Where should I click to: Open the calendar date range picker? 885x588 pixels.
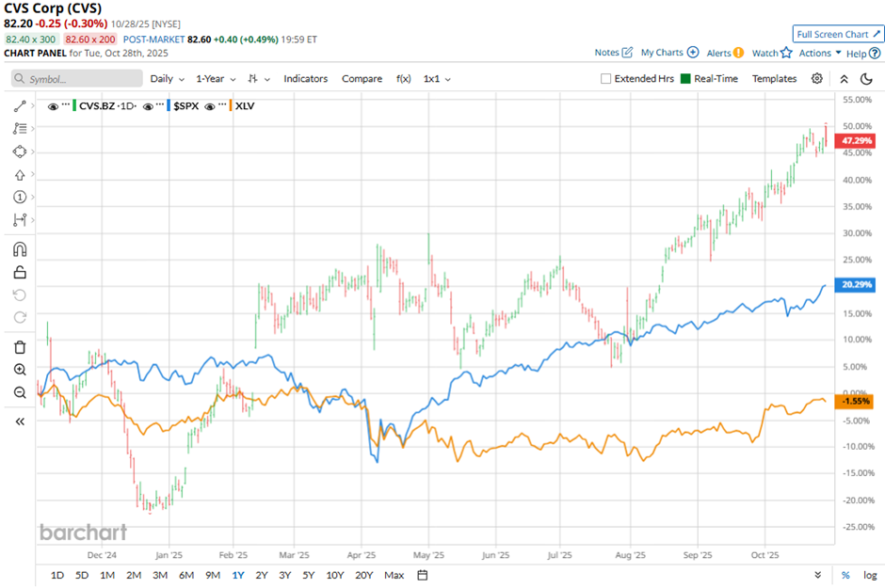[x=422, y=575]
